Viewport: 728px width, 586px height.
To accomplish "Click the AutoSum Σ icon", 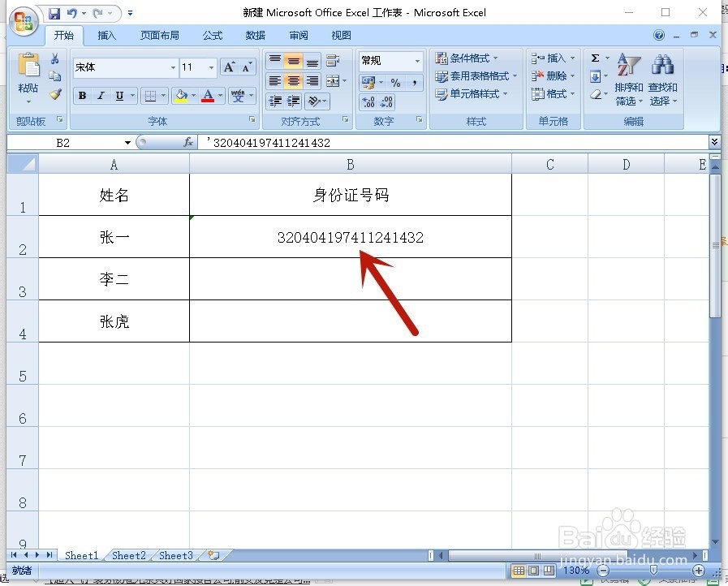I will click(595, 57).
